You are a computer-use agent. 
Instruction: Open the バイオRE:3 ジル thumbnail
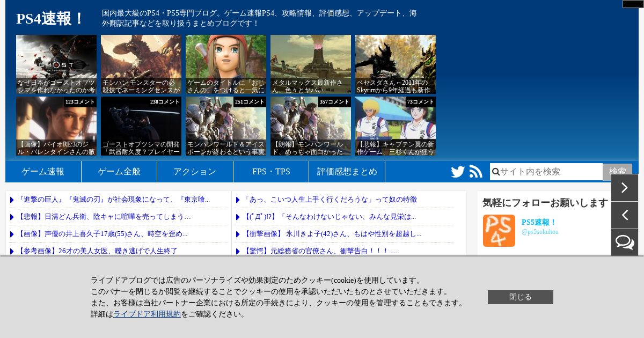pyautogui.click(x=56, y=126)
